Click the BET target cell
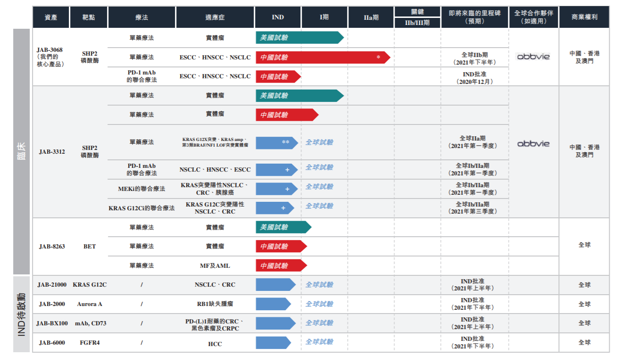 click(90, 247)
